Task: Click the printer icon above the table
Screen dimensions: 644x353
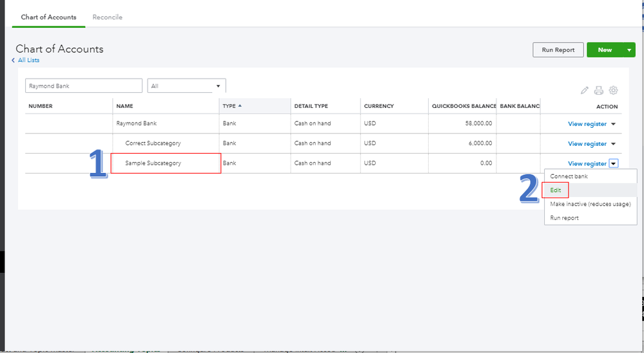Action: 599,91
